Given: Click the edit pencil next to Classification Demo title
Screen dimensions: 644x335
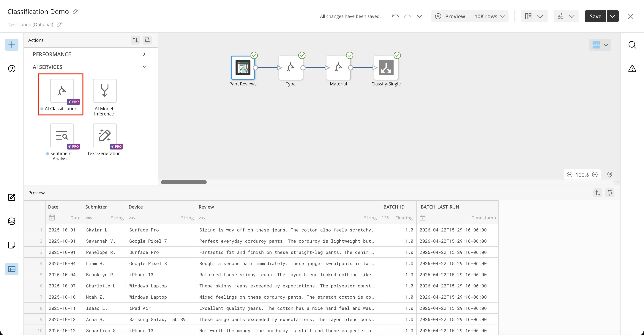Looking at the screenshot, I should [75, 12].
